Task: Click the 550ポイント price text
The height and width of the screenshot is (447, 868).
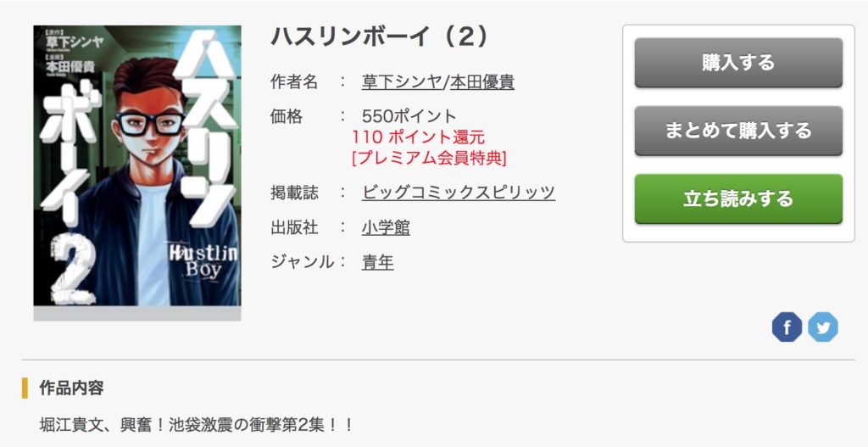Action: pos(409,116)
